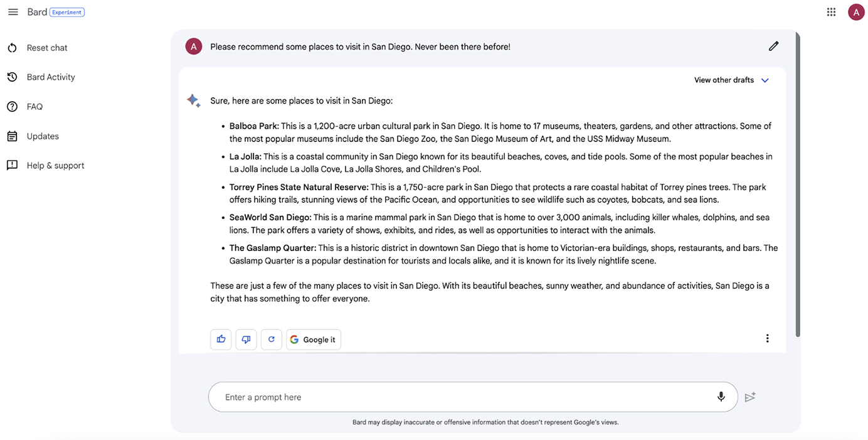Image resolution: width=868 pixels, height=440 pixels.
Task: Click the send prompt icon
Action: 750,397
